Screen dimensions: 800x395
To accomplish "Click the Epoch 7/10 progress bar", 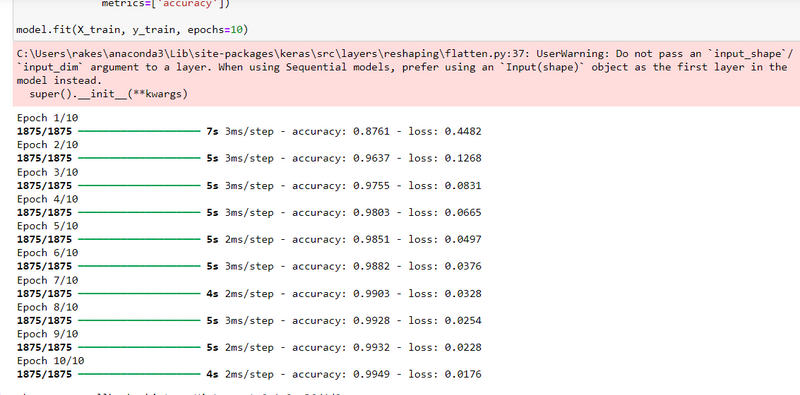I will pyautogui.click(x=139, y=293).
